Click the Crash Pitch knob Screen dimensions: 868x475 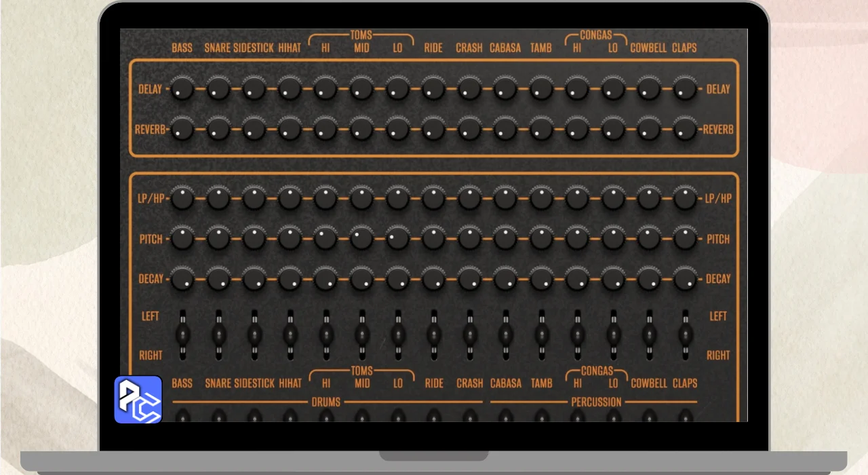(469, 238)
